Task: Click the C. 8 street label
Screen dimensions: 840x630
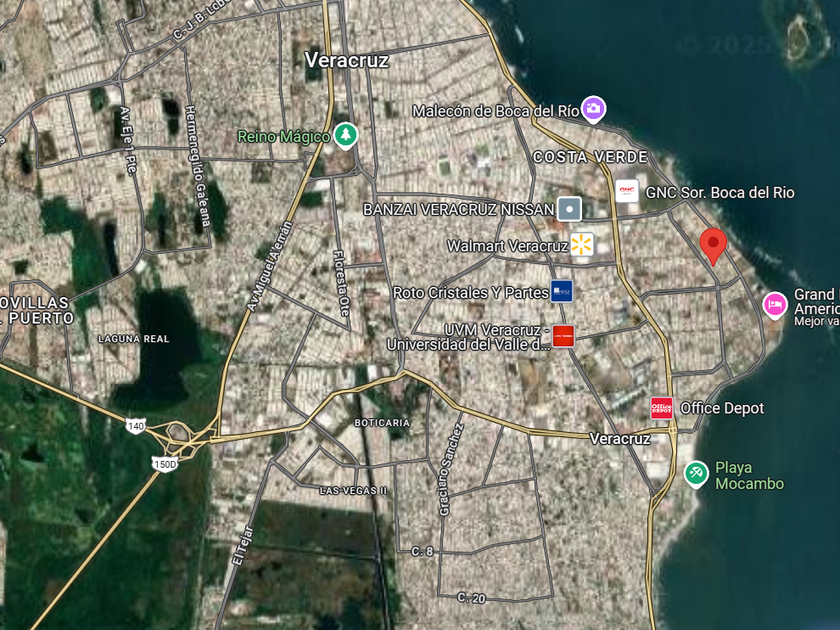Action: click(x=422, y=551)
